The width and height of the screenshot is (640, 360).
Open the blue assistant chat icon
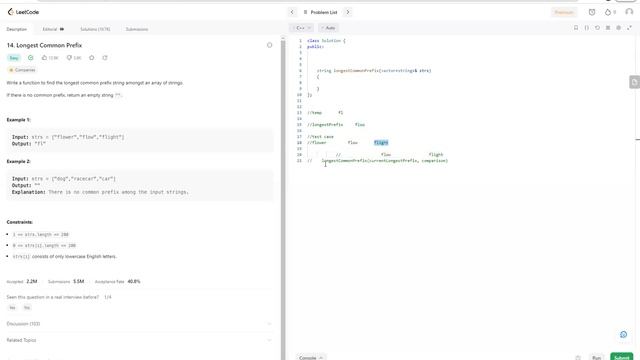pyautogui.click(x=623, y=335)
